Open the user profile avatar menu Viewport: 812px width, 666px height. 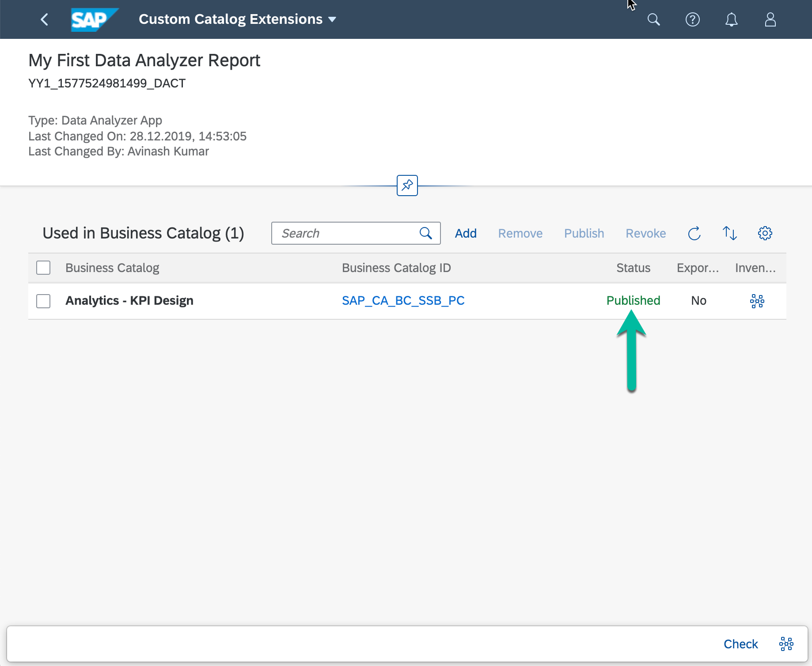coord(770,19)
